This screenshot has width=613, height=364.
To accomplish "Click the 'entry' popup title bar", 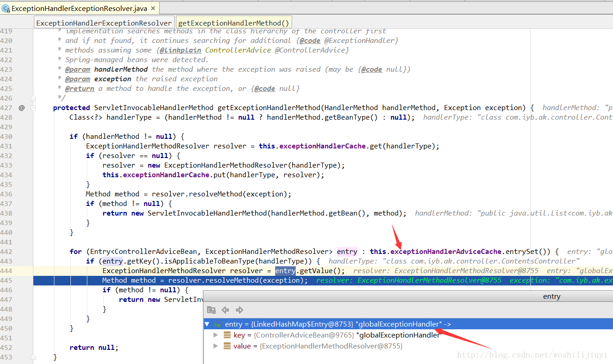I will click(408, 296).
